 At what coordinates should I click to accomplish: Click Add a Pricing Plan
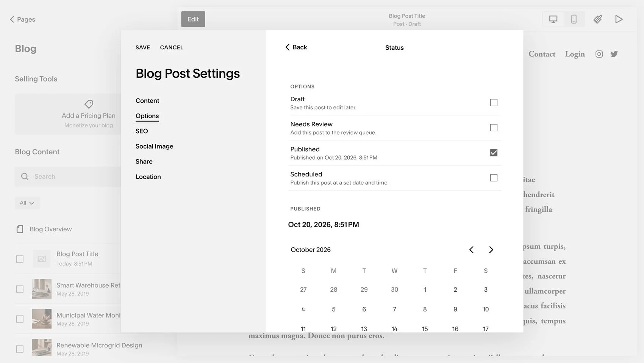click(x=89, y=116)
